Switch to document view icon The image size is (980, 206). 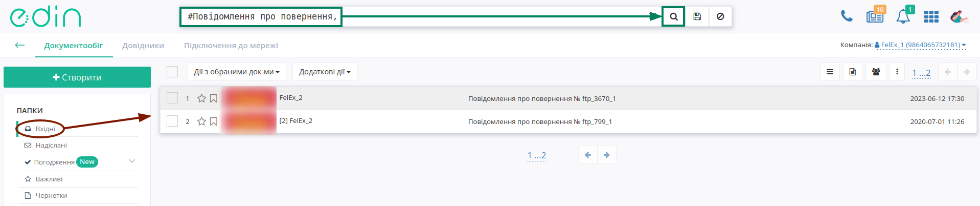(x=853, y=72)
